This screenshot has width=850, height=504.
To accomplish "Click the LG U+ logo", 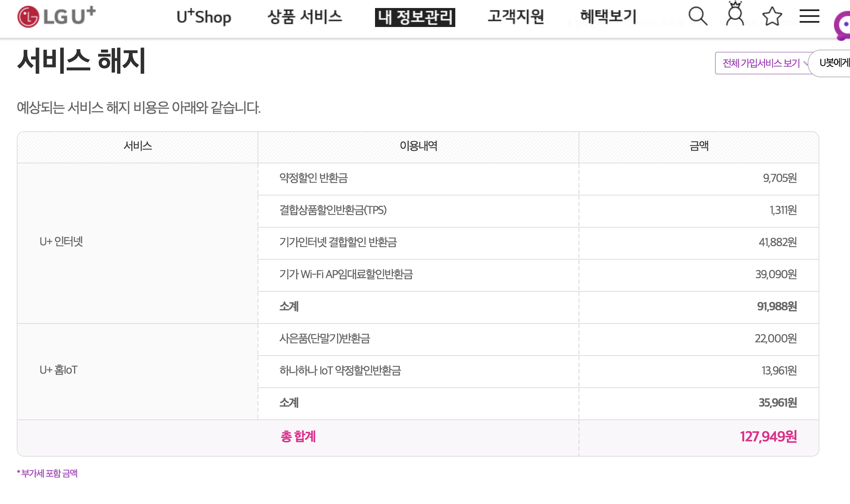I will (57, 16).
